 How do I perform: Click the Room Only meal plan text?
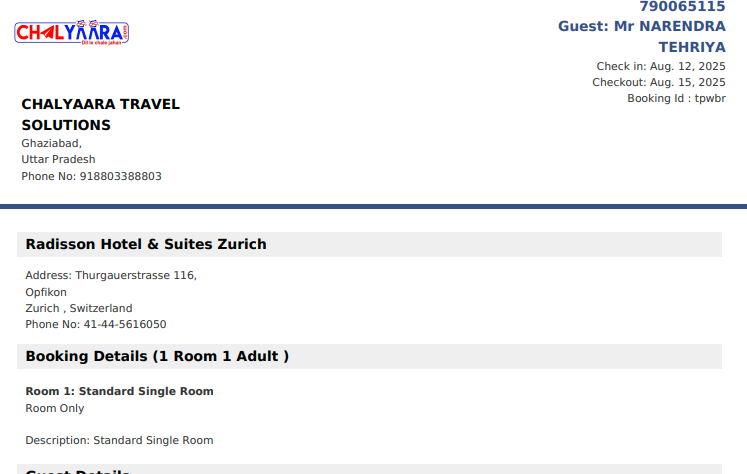55,408
